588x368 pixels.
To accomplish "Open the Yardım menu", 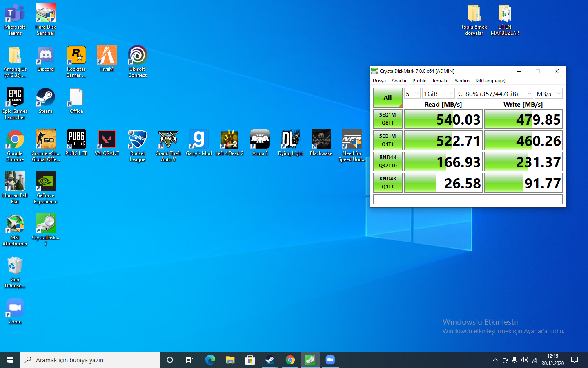I will 462,81.
